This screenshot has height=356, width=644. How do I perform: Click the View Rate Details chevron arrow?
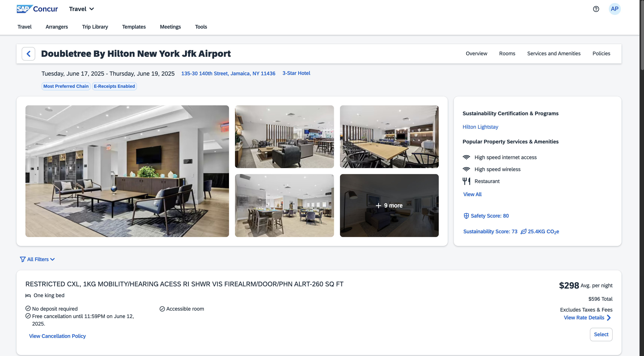pyautogui.click(x=609, y=318)
